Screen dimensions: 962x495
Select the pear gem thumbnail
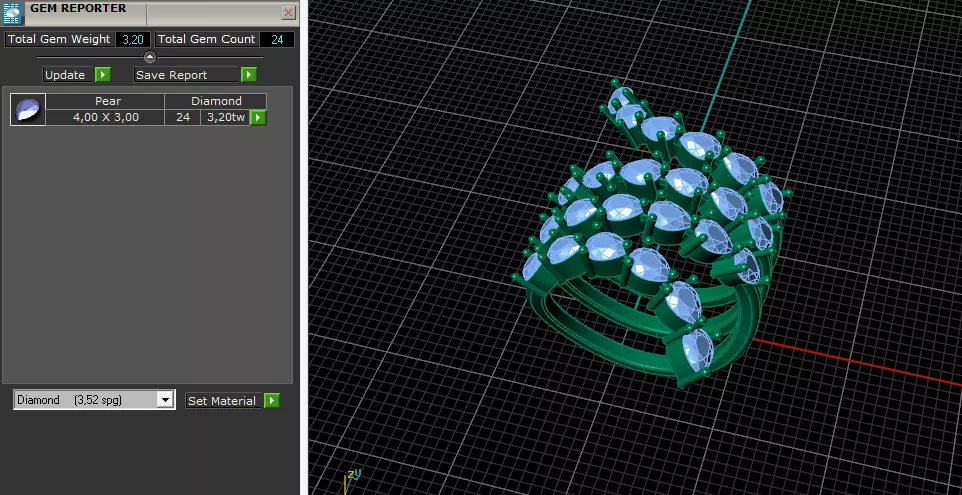(x=28, y=110)
